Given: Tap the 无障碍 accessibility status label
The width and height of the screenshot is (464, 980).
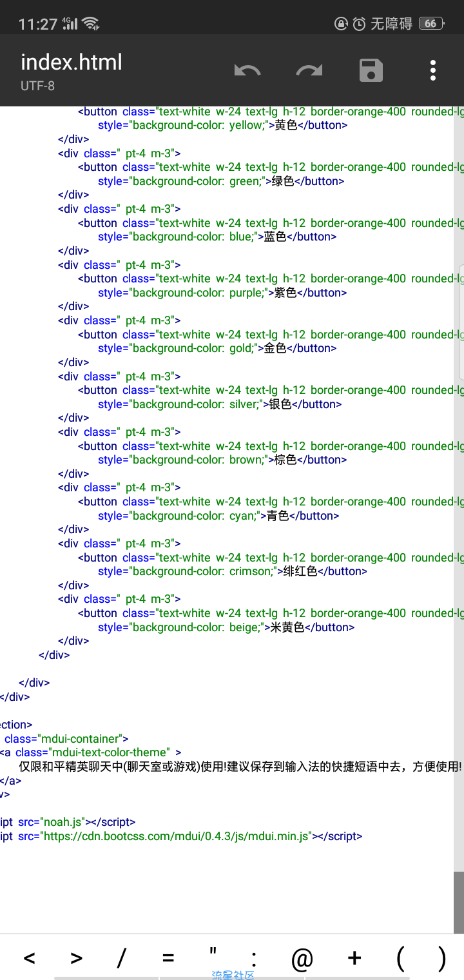Looking at the screenshot, I should (x=391, y=24).
